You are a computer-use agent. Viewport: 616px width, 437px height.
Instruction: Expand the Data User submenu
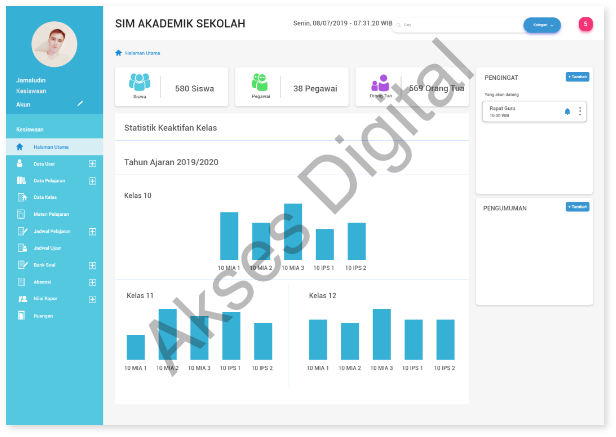click(92, 163)
